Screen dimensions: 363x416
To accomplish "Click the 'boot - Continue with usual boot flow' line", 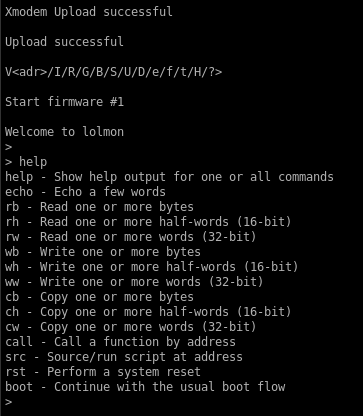I will click(145, 387).
